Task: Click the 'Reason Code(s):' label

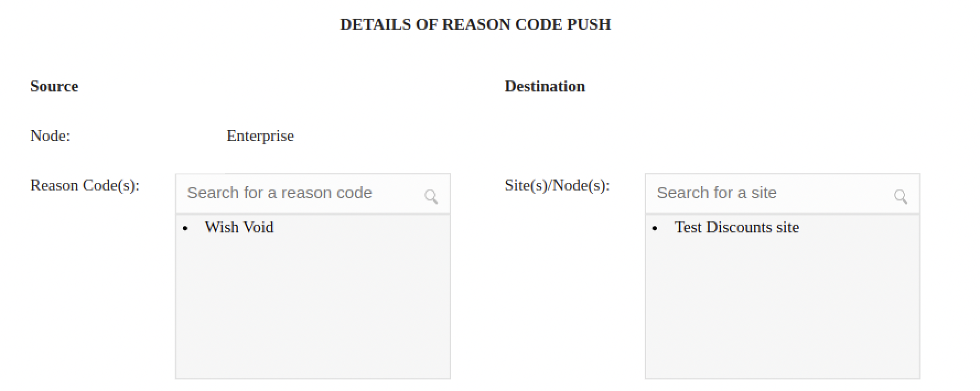Action: pos(85,186)
